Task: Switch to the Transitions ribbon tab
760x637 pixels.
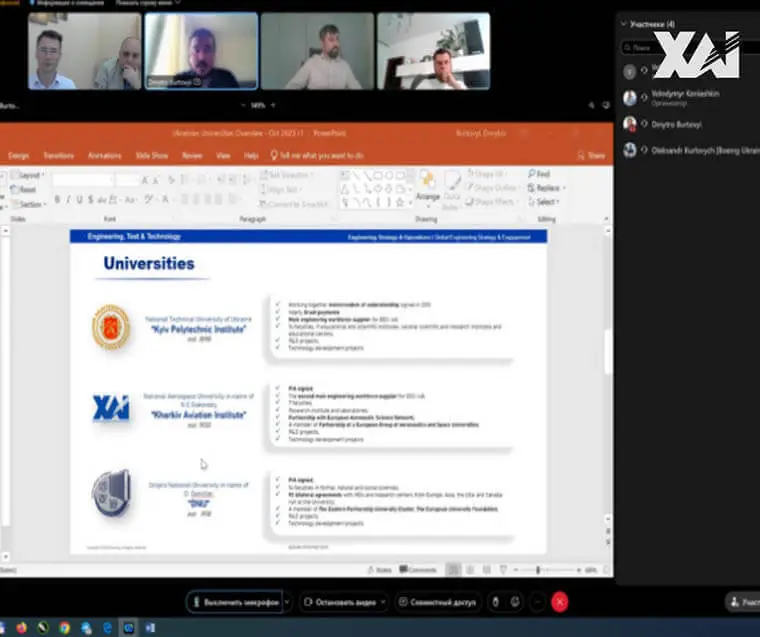Action: pos(58,156)
